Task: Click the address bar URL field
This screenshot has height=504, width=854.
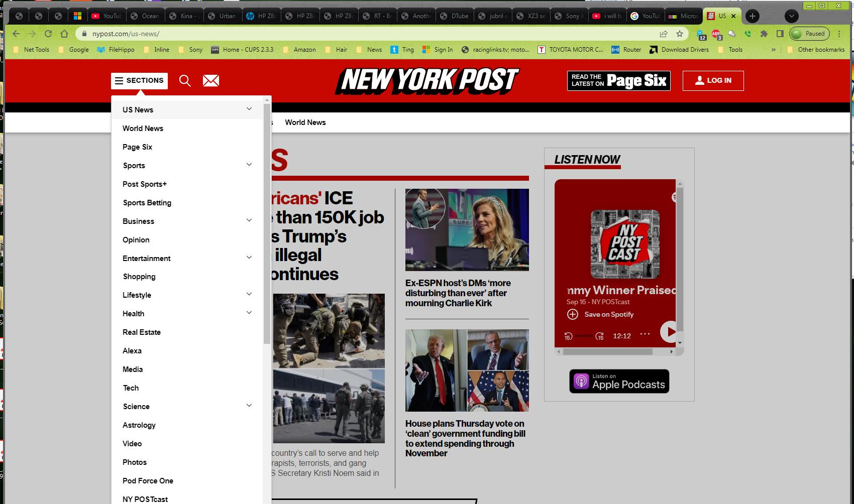Action: 372,34
